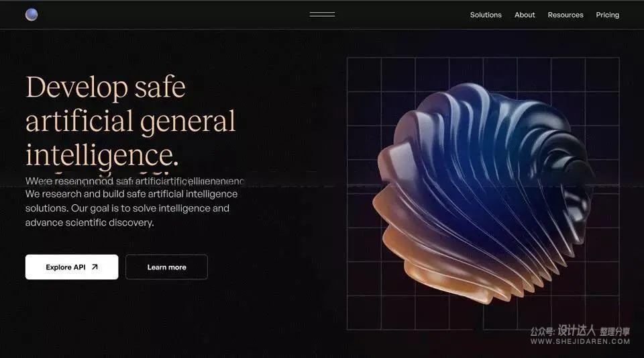Click the glitched overlapping text line
The width and height of the screenshot is (644, 358).
tap(134, 181)
